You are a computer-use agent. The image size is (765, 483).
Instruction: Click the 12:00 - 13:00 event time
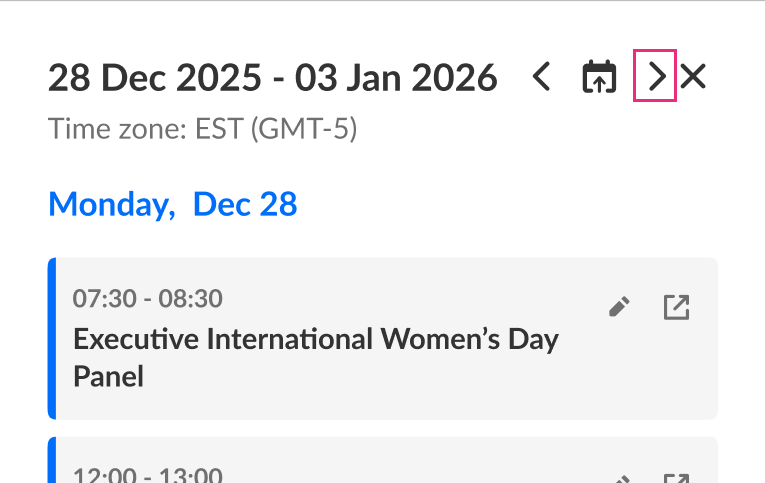(x=148, y=475)
